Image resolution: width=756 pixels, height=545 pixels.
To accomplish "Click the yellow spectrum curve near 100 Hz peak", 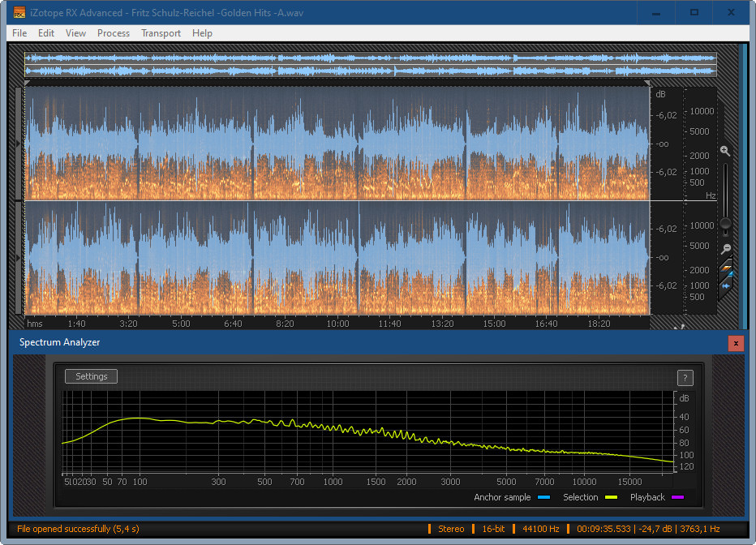I will [x=140, y=418].
